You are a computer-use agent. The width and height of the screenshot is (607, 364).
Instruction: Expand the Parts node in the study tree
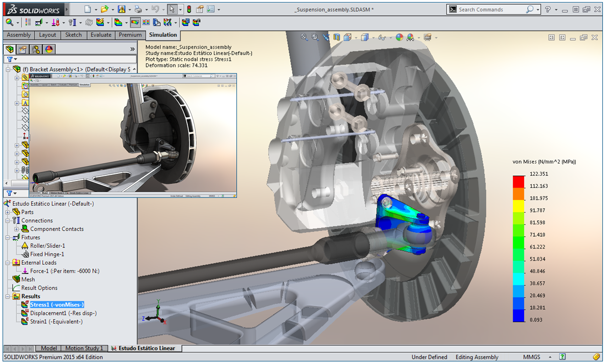8,212
